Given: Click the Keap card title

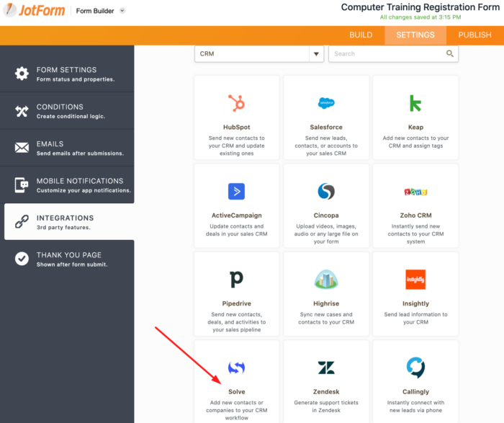Looking at the screenshot, I should click(415, 127).
